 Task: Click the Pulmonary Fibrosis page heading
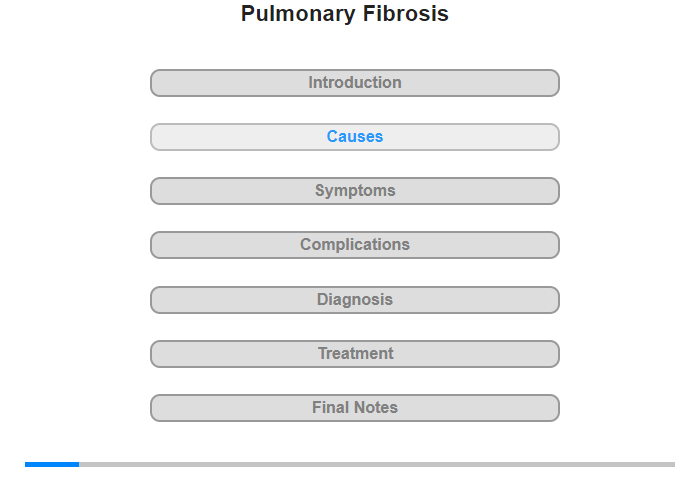pos(345,14)
